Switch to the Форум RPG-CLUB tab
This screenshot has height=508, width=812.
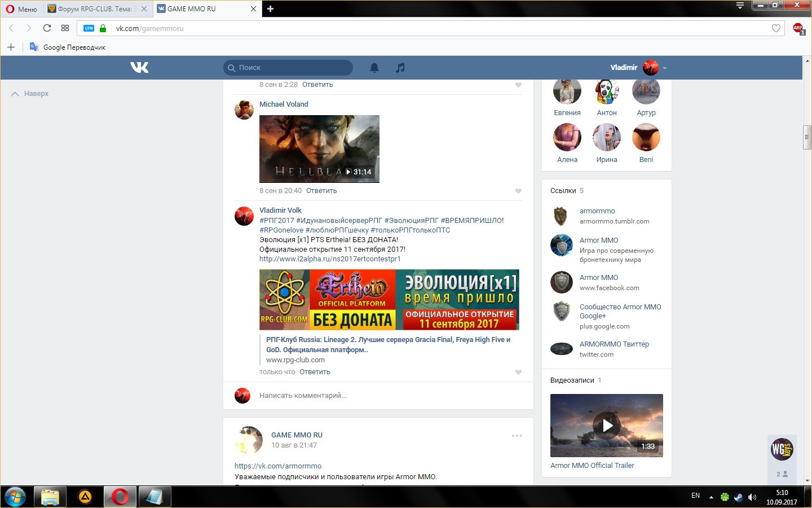click(97, 8)
